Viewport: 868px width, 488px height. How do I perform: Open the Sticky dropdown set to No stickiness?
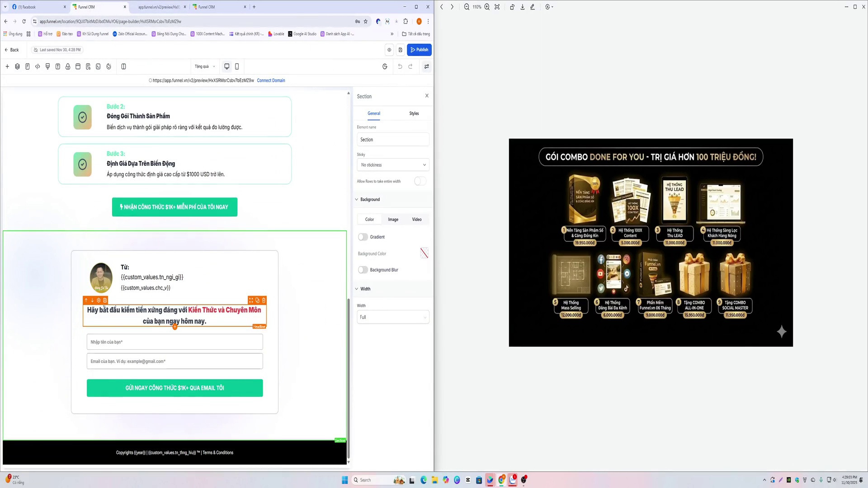click(393, 165)
